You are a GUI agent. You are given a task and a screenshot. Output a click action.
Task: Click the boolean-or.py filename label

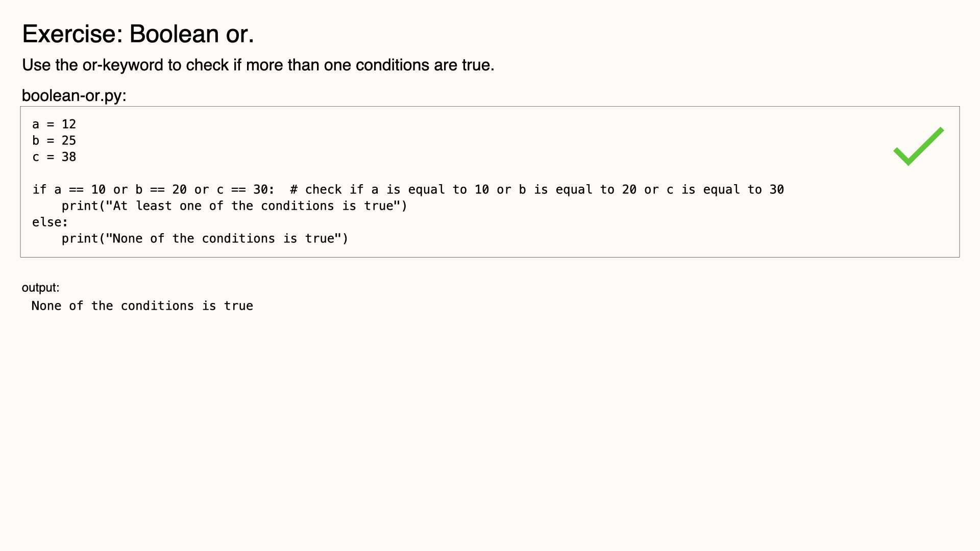click(x=74, y=95)
